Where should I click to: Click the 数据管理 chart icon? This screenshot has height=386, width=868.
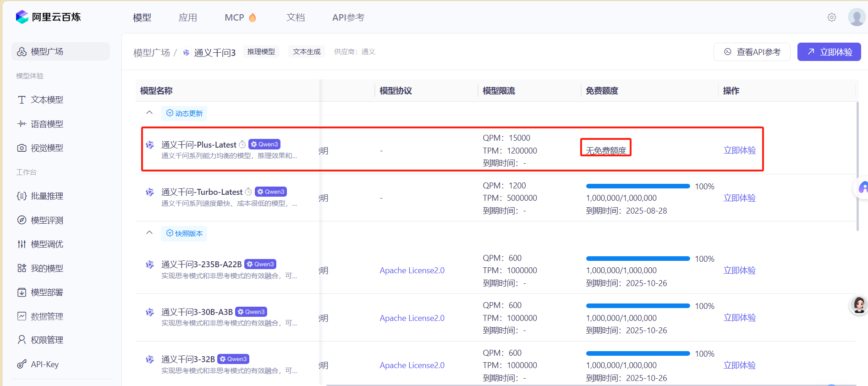(22, 316)
